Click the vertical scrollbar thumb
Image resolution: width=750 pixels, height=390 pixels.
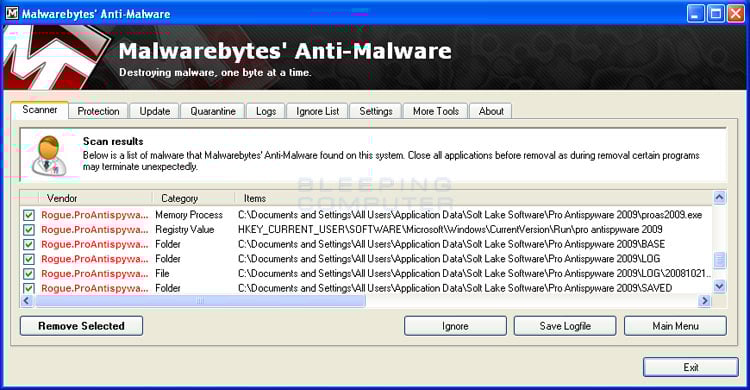point(719,260)
